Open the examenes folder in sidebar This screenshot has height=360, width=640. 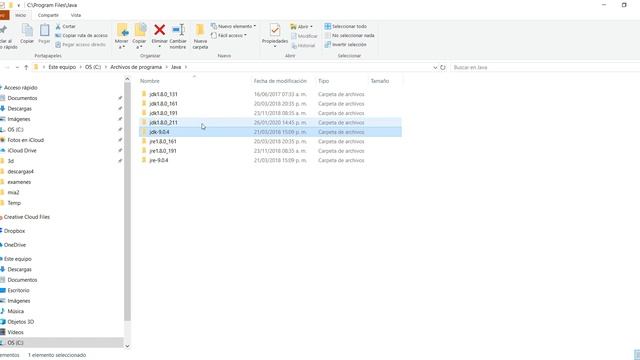coord(19,182)
